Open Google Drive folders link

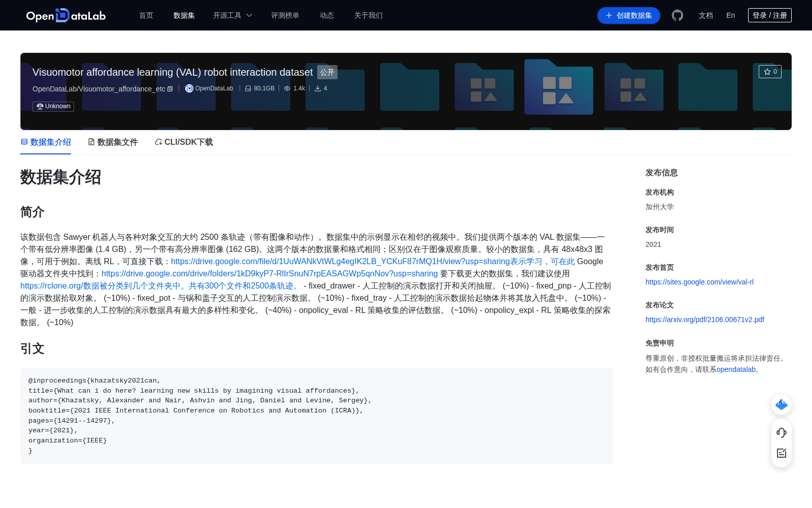click(x=269, y=273)
